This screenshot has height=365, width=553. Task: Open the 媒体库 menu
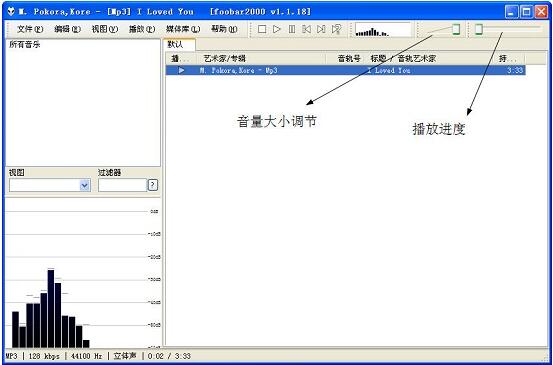coord(183,29)
